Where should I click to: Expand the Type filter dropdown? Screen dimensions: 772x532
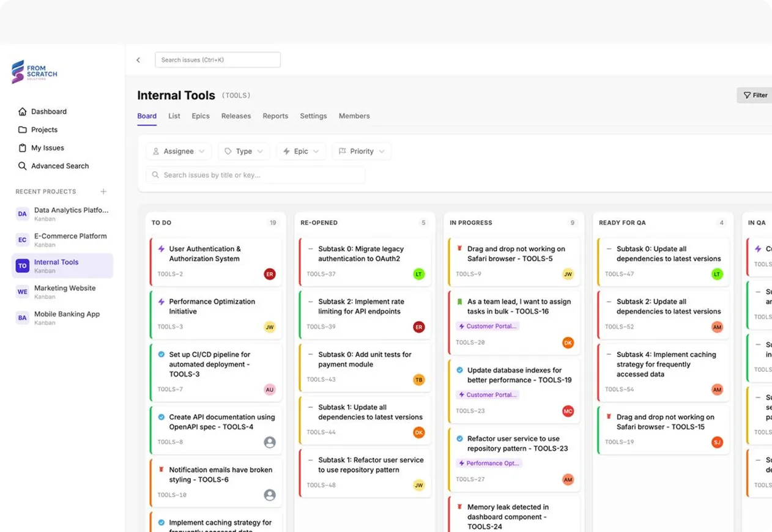pos(243,151)
